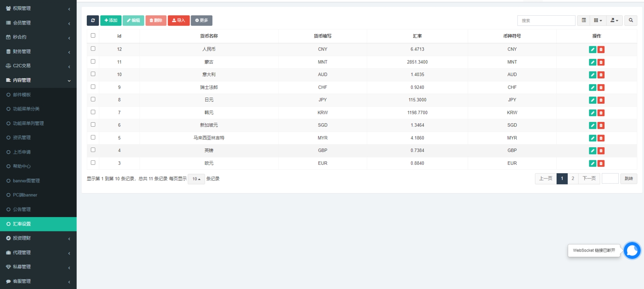Click the red 导入 button
Image resolution: width=644 pixels, height=289 pixels.
pos(178,21)
